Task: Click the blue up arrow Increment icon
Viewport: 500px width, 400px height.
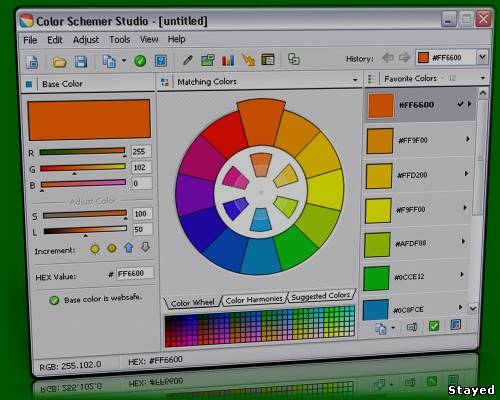Action: 129,247
